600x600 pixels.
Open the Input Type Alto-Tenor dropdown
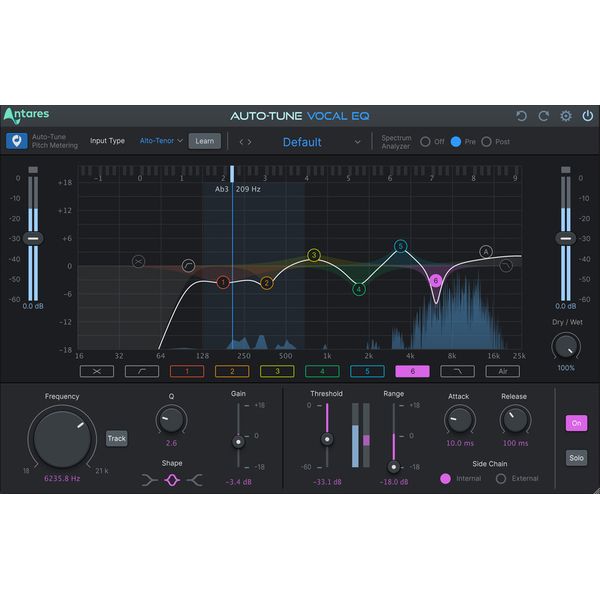161,141
